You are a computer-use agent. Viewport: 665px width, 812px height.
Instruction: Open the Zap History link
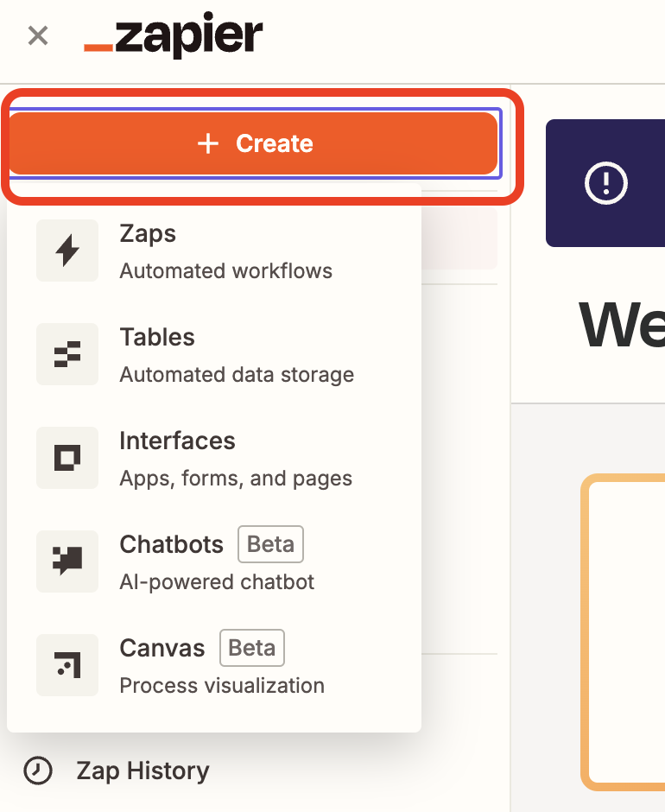142,771
